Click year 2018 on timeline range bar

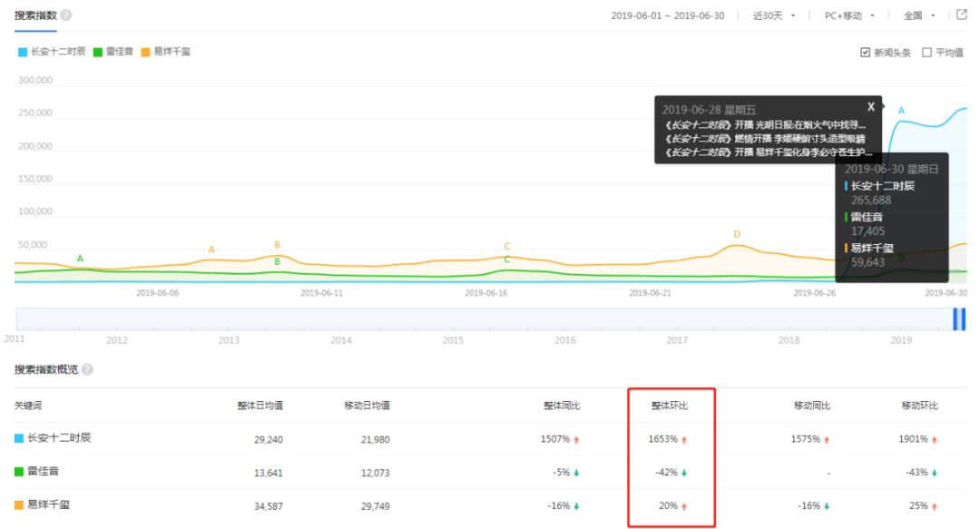point(789,340)
